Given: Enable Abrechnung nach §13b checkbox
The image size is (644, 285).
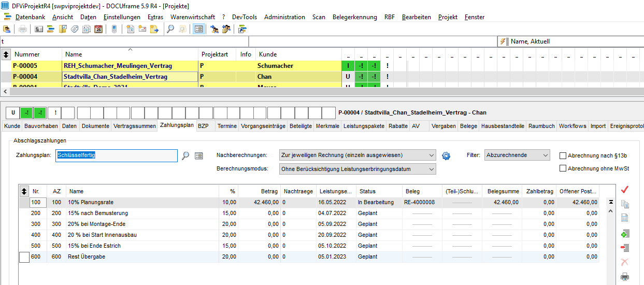Looking at the screenshot, I should (563, 155).
